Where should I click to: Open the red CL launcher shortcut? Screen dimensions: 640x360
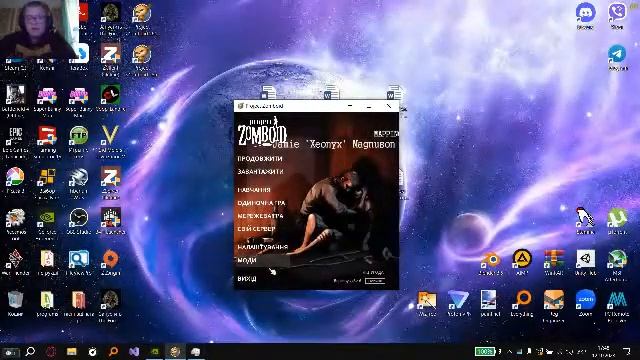(x=110, y=98)
